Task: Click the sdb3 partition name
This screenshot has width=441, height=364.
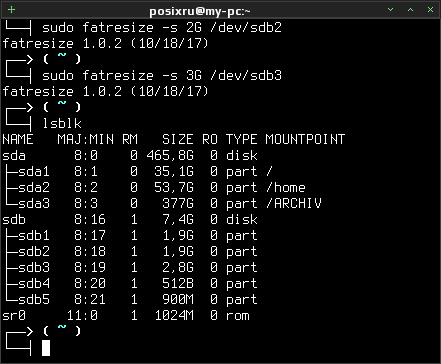Action: 34,267
